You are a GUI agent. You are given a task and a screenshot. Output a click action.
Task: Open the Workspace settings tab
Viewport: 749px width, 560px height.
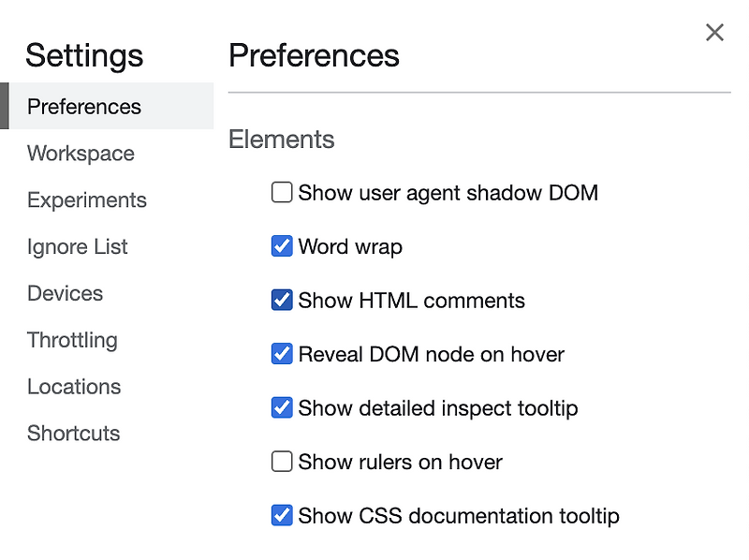pos(81,154)
